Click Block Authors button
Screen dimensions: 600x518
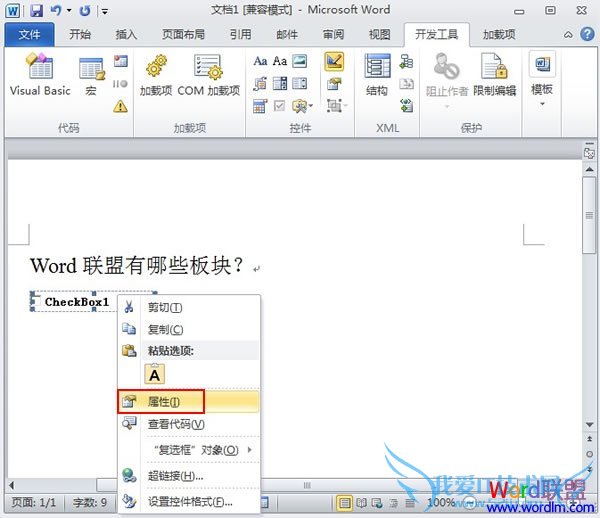[447, 78]
